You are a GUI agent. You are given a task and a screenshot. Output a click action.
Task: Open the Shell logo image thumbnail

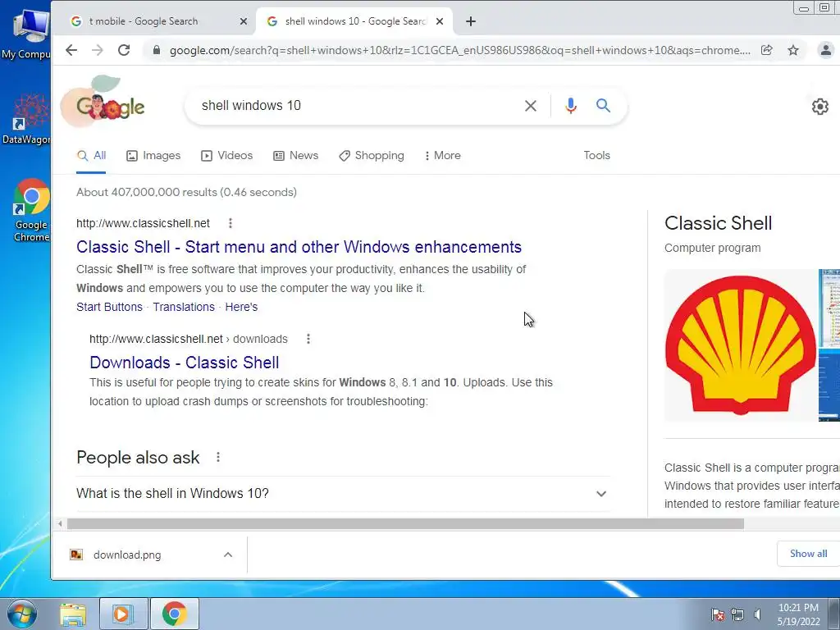coord(741,345)
